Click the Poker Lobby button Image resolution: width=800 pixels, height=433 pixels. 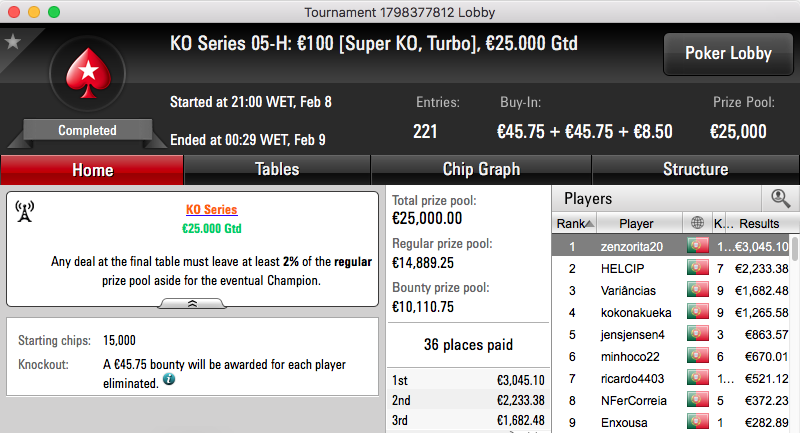pyautogui.click(x=728, y=54)
